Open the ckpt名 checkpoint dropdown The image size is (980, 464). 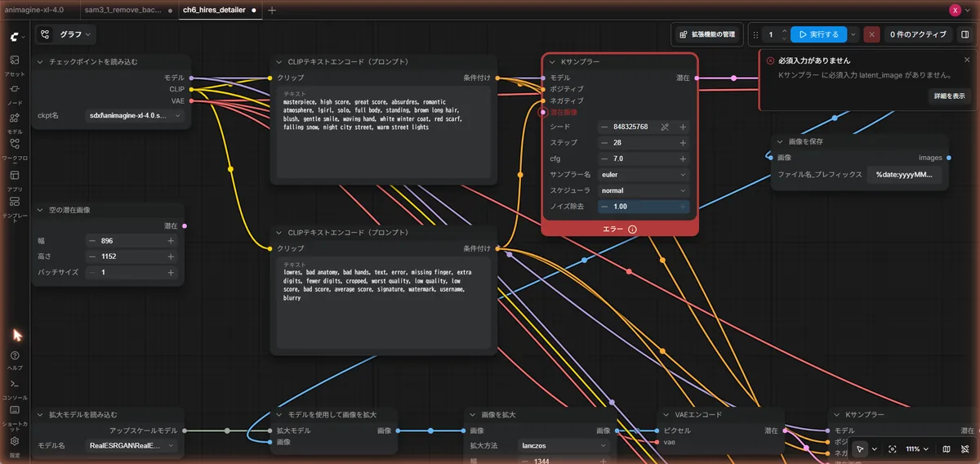tap(136, 116)
